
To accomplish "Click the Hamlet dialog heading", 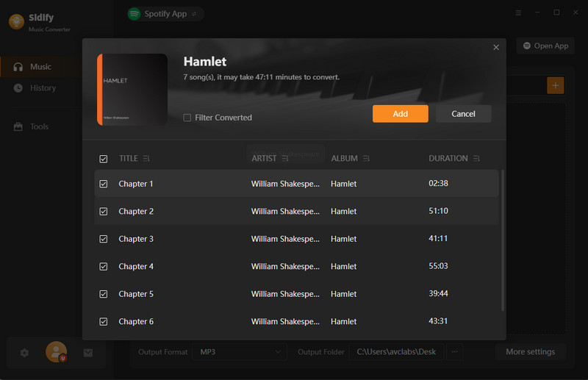I will pos(205,62).
